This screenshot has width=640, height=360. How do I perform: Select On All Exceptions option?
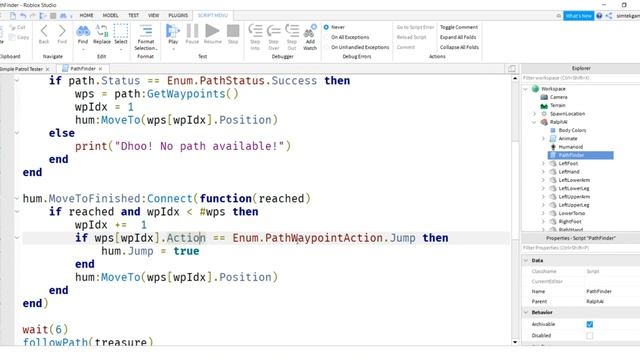[x=347, y=37]
